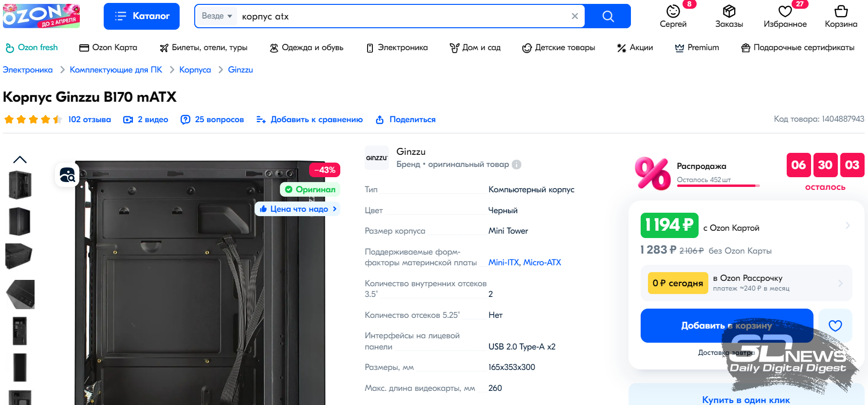868x405 pixels.
Task: Open Ozon Карта menu item
Action: [108, 48]
